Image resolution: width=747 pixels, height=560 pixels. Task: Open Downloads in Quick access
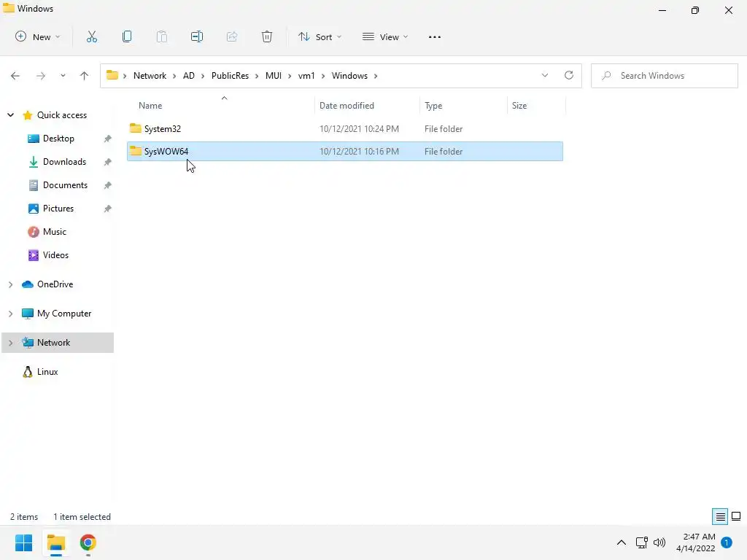pos(64,162)
